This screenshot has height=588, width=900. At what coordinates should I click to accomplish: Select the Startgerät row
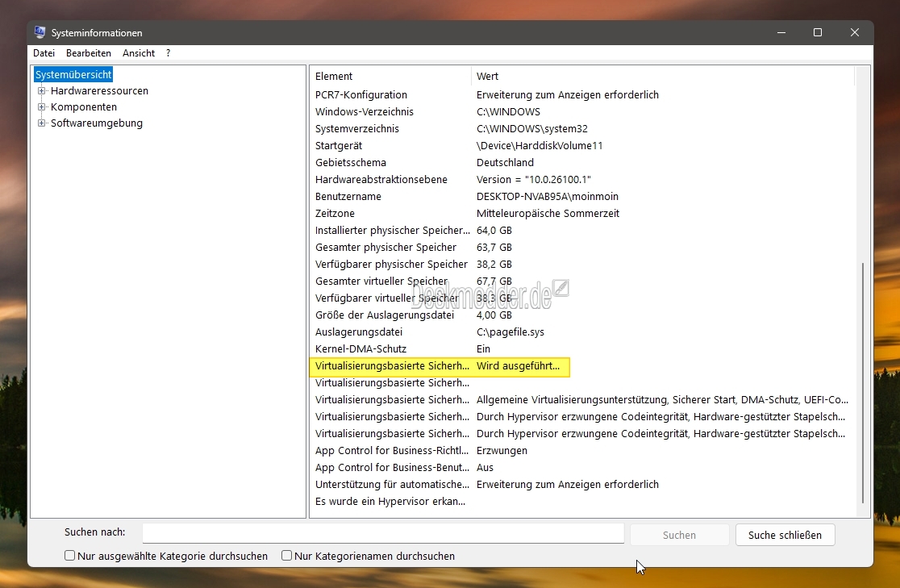point(582,146)
